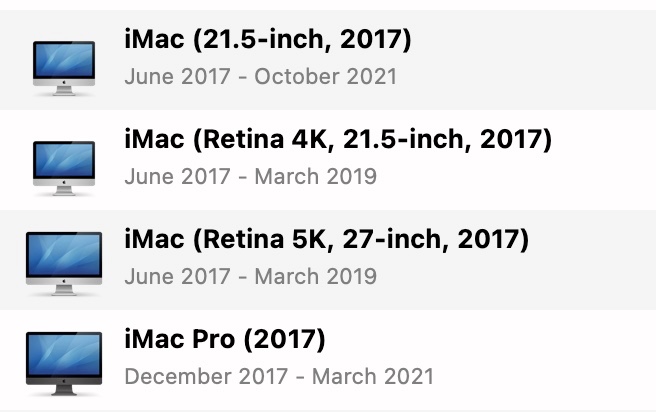This screenshot has width=656, height=412.
Task: Click the Retina 5K iMac's June 2017 - March 2019 dates
Action: 250,276
